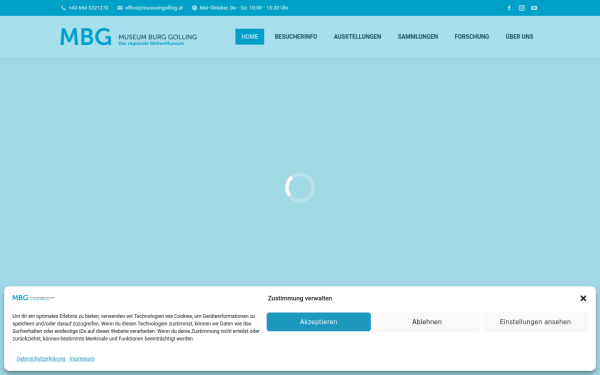Open the AUSSTELLUNGEN menu
600x375 pixels.
pos(357,37)
